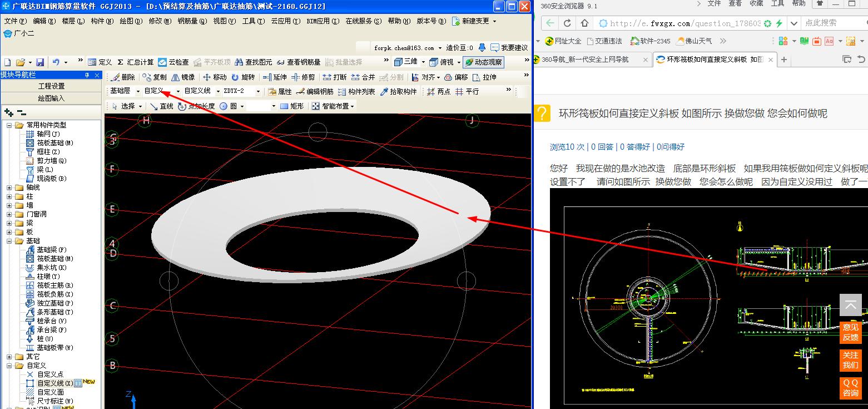
Task: Open the ZDYX-2 component dropdown
Action: pyautogui.click(x=258, y=91)
